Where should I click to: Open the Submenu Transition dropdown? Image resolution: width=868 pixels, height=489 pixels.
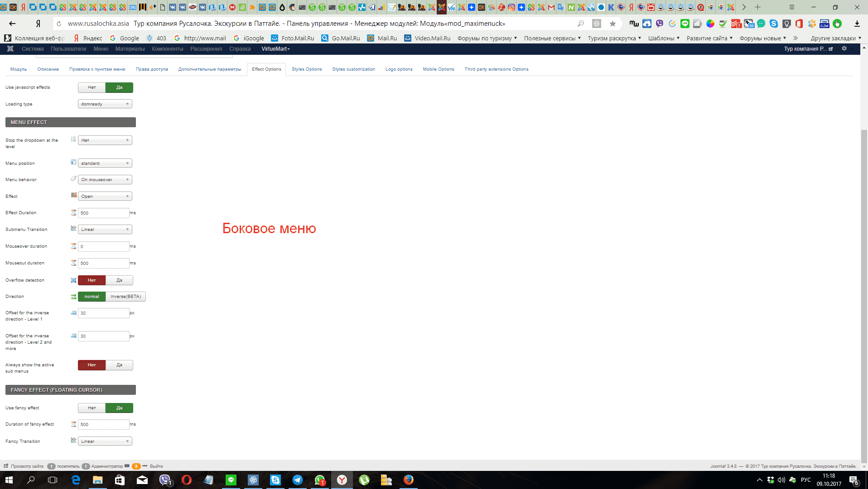105,230
